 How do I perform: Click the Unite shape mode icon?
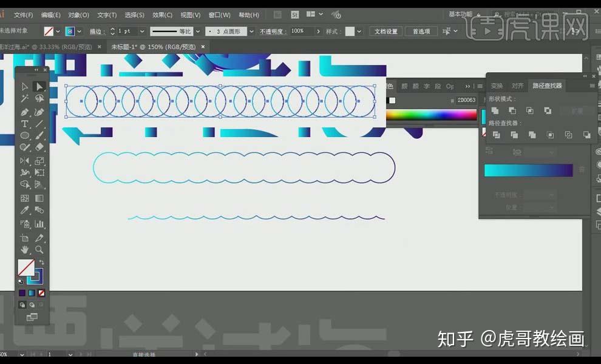click(x=495, y=111)
